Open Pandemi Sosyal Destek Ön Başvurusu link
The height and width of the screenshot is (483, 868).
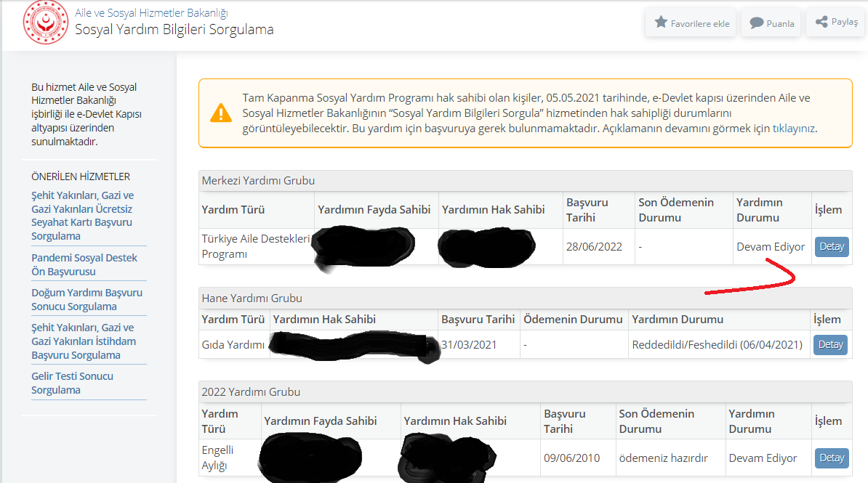[84, 264]
